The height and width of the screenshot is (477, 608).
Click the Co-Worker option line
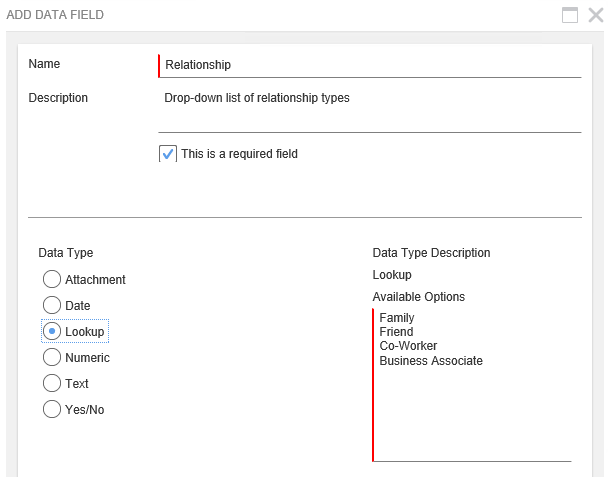click(x=408, y=346)
